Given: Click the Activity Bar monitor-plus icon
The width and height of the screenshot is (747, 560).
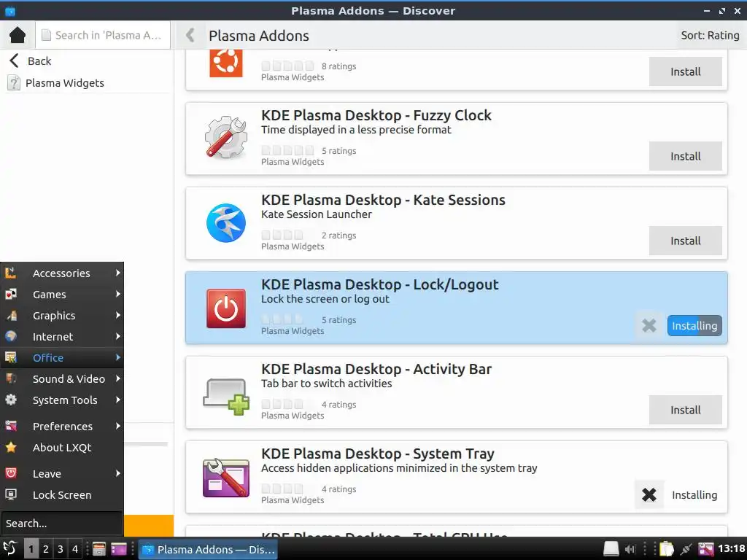Looking at the screenshot, I should [x=226, y=396].
